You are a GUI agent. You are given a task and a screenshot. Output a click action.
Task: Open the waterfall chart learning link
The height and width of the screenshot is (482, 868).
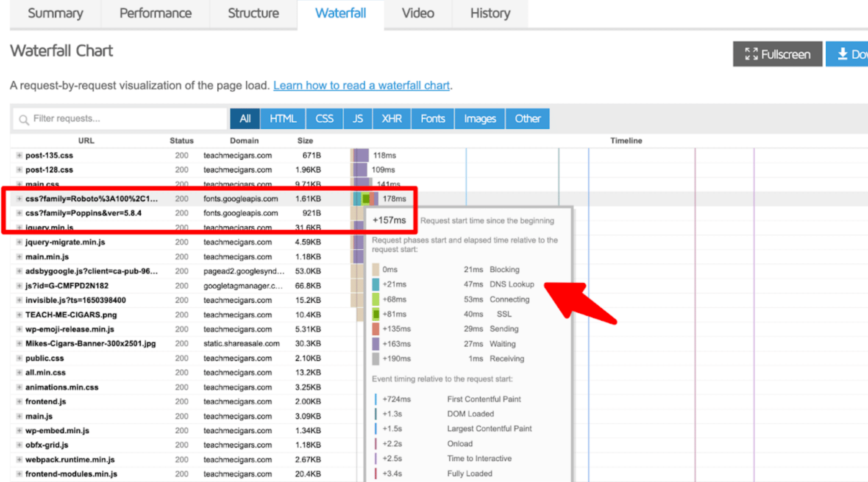pos(361,86)
